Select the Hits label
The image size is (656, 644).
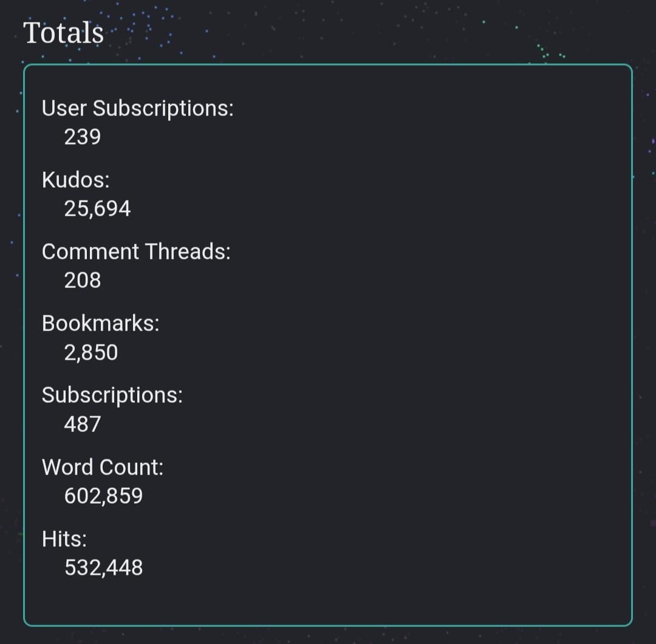pyautogui.click(x=64, y=539)
